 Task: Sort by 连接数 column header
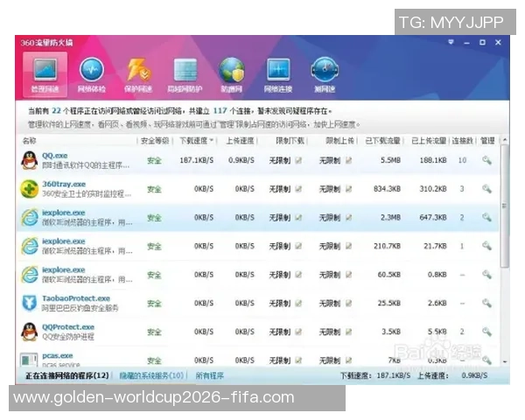462,140
